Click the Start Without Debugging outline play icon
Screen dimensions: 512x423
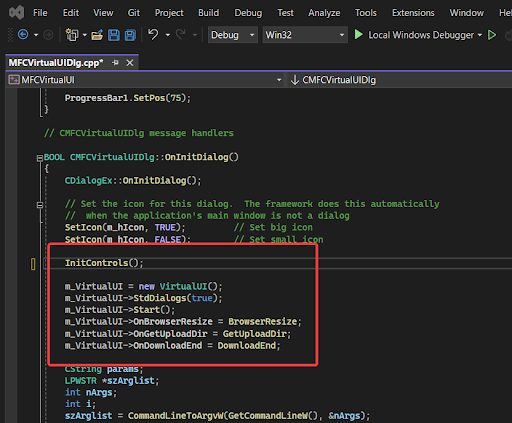(x=492, y=35)
